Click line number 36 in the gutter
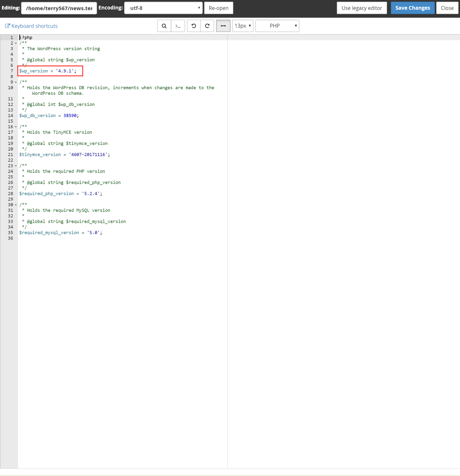 click(x=10, y=238)
